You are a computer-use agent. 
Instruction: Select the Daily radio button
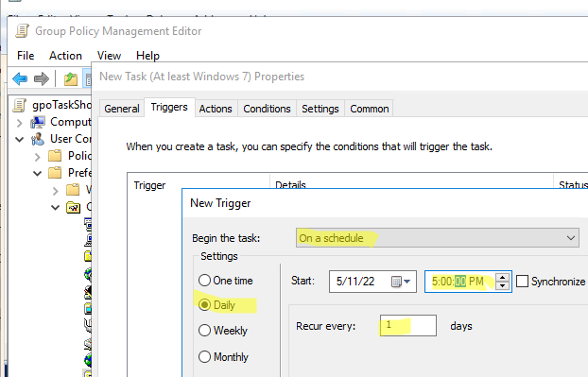click(204, 305)
